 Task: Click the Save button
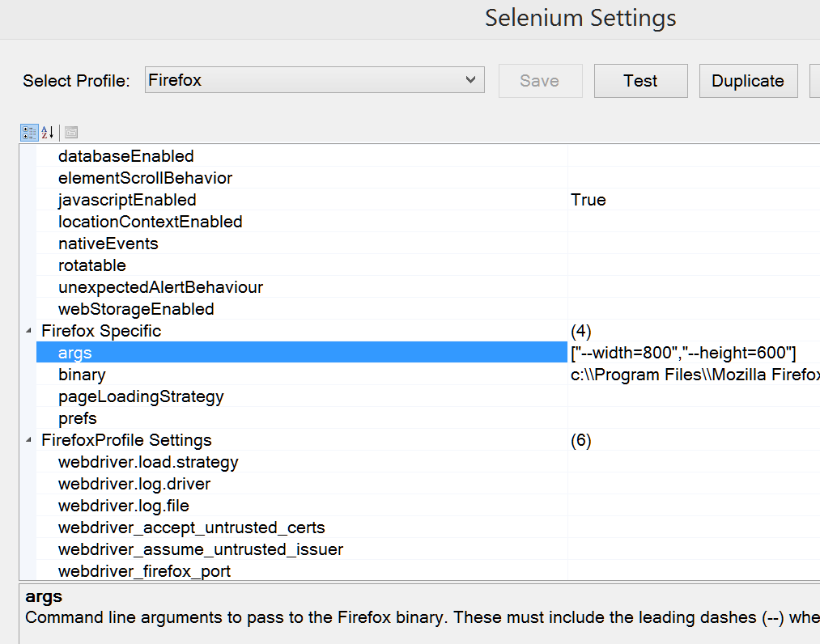coord(539,81)
